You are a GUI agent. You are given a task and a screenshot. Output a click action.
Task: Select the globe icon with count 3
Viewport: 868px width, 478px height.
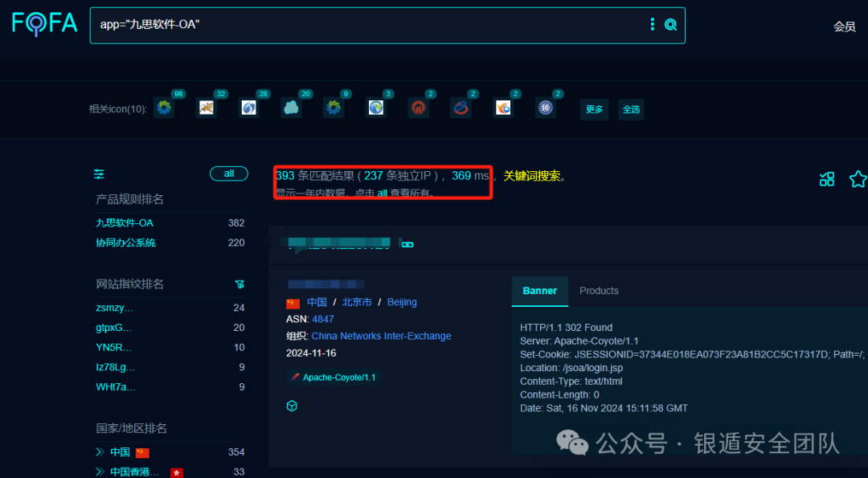376,108
